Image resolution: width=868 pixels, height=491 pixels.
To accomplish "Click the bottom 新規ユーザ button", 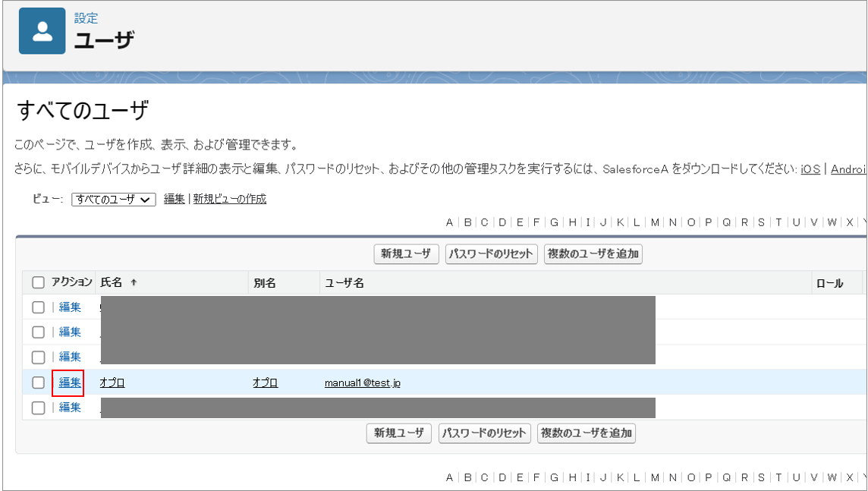I will [x=399, y=433].
